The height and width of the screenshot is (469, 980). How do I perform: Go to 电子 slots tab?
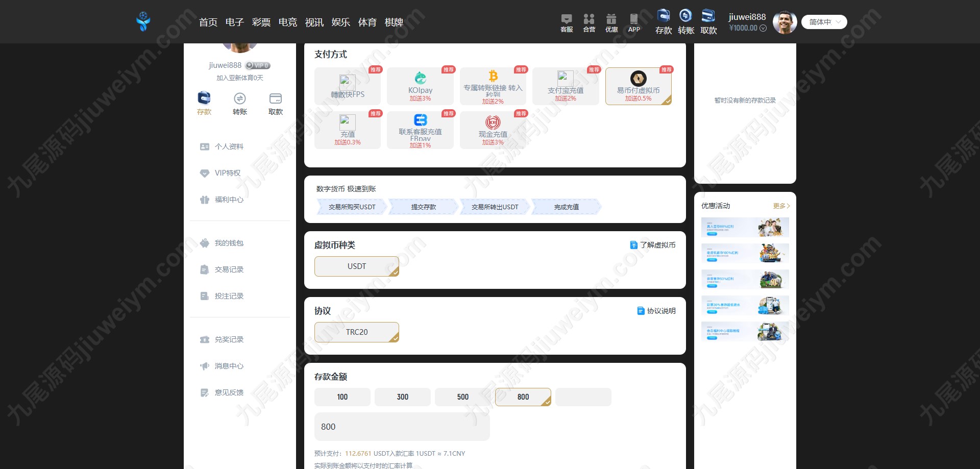click(x=235, y=22)
